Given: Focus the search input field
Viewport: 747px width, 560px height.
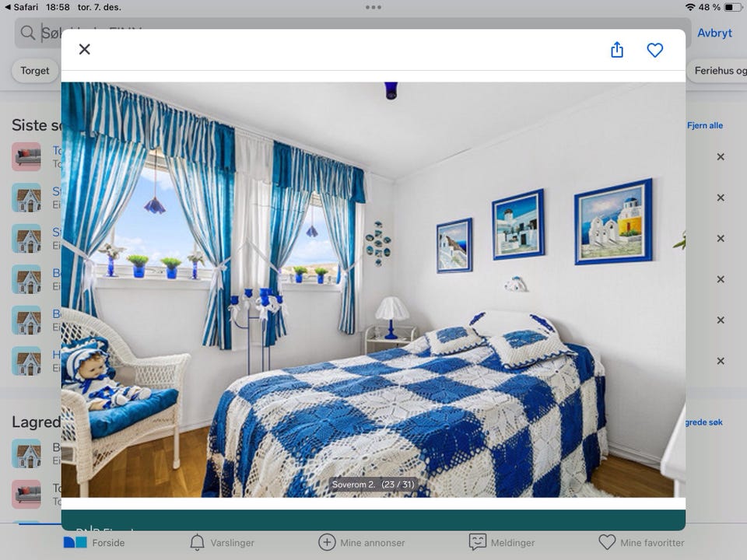Looking at the screenshot, I should point(352,33).
